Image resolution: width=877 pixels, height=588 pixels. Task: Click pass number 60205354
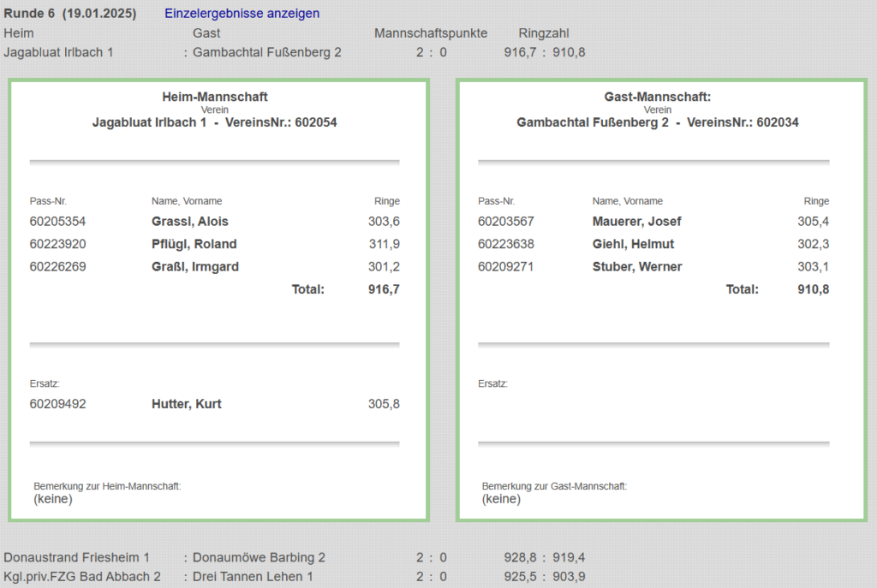(57, 222)
